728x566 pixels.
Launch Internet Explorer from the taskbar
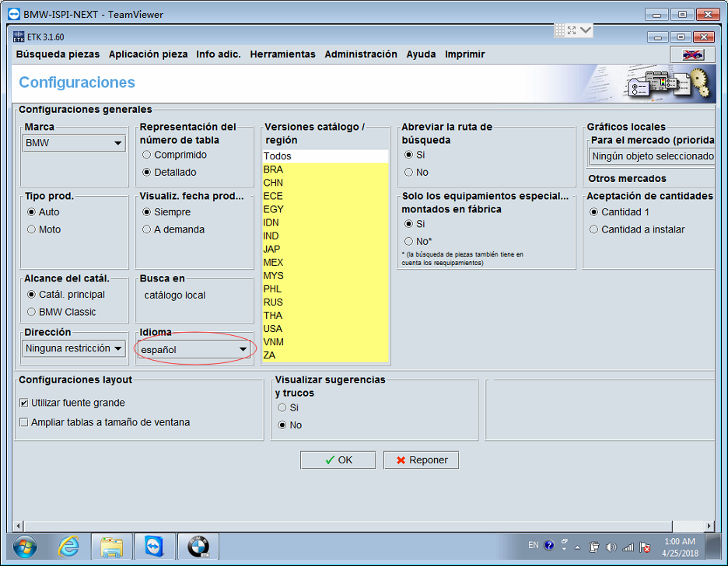pyautogui.click(x=68, y=547)
